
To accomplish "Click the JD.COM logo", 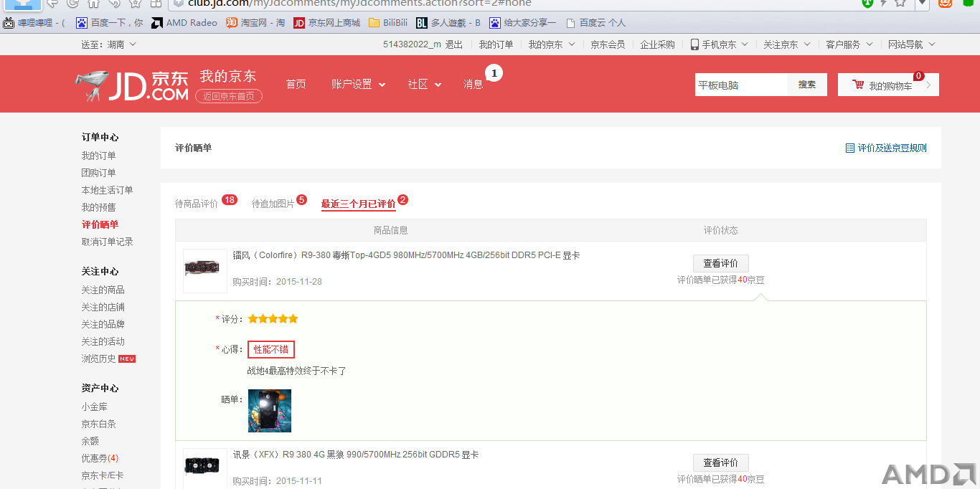I will [x=132, y=85].
